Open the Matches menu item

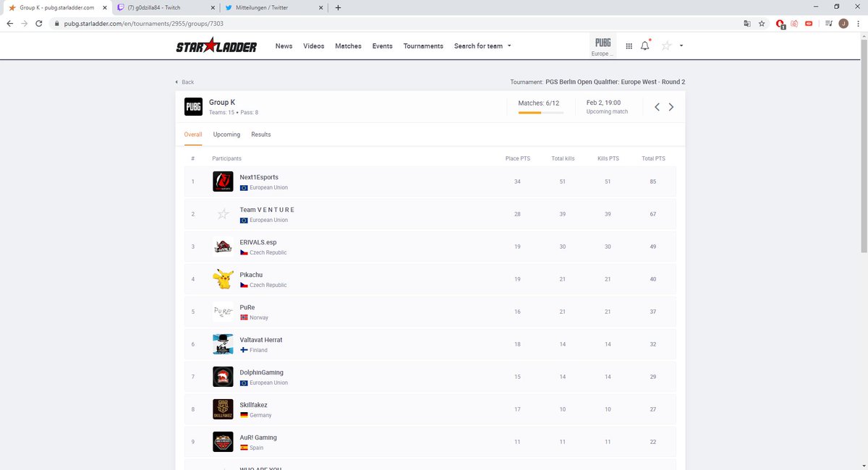tap(348, 46)
